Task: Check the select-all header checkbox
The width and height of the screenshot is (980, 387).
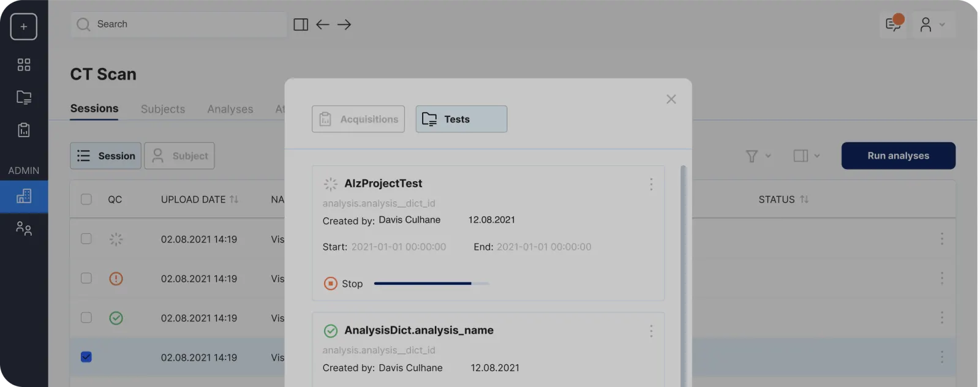Action: coord(86,200)
